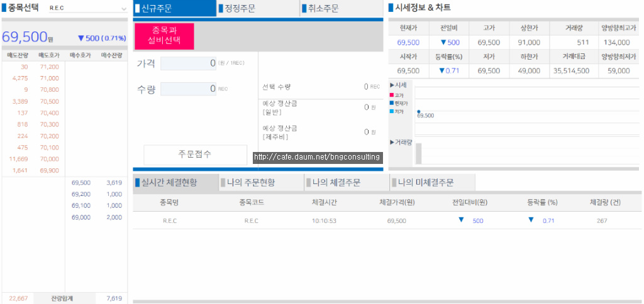The width and height of the screenshot is (644, 304).
Task: Submit order with 주문접수 button
Action: 195,155
